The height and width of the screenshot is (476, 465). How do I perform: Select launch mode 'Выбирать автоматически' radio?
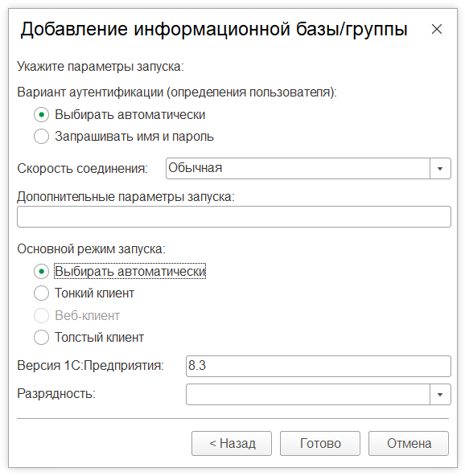coord(42,272)
